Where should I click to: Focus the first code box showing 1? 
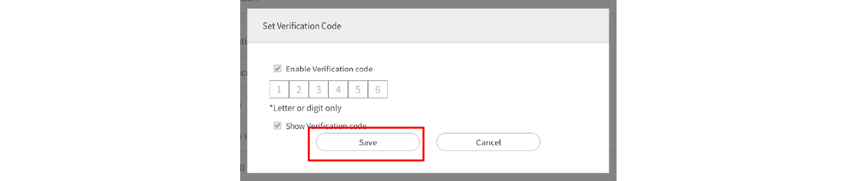click(x=279, y=90)
